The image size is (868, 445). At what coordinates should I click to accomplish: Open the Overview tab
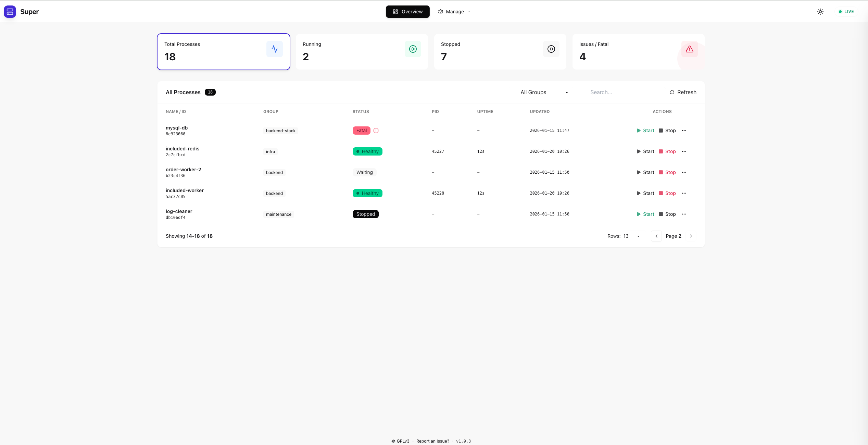[x=407, y=12]
